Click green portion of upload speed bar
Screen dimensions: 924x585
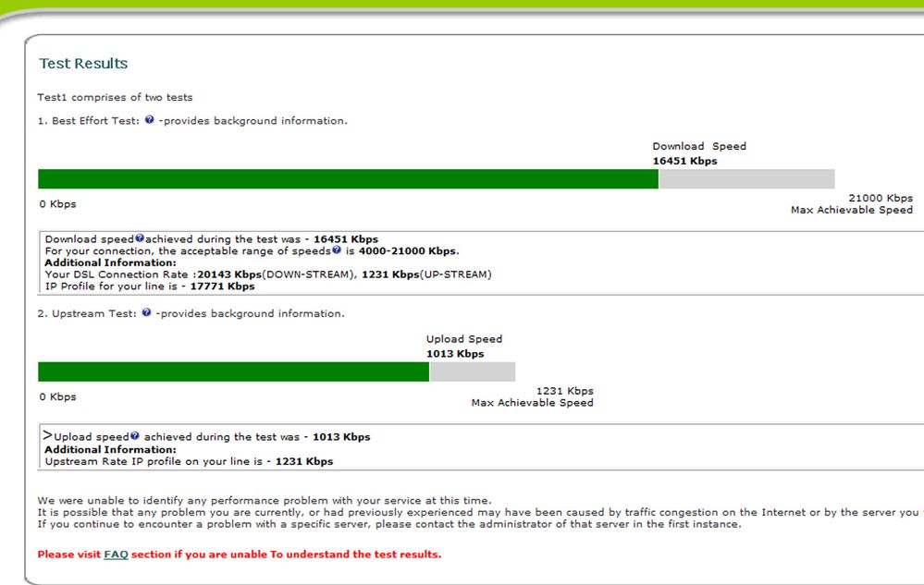(233, 372)
